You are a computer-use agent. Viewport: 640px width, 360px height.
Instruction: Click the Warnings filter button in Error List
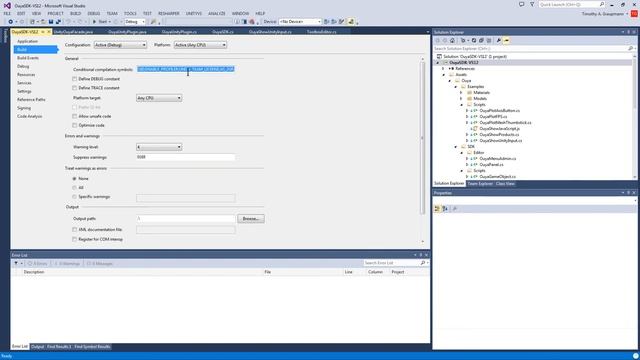tap(67, 264)
